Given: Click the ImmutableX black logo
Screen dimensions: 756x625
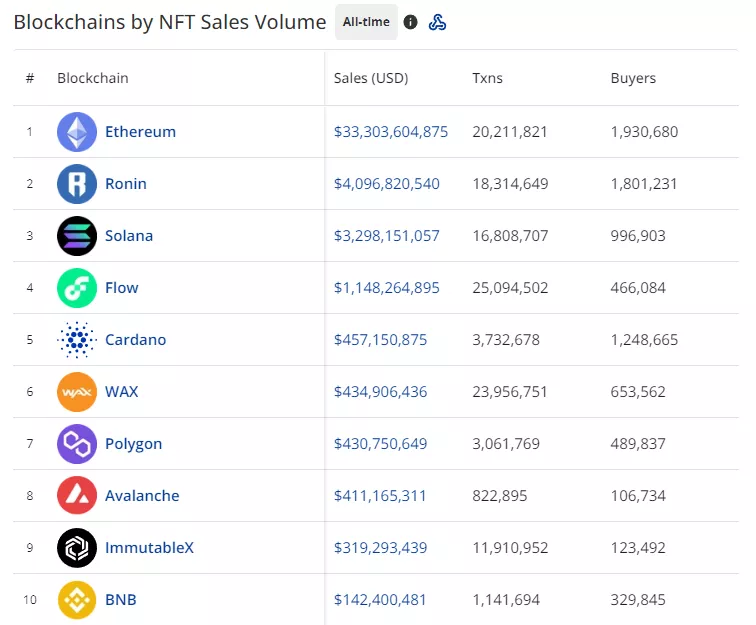Looking at the screenshot, I should coord(77,548).
